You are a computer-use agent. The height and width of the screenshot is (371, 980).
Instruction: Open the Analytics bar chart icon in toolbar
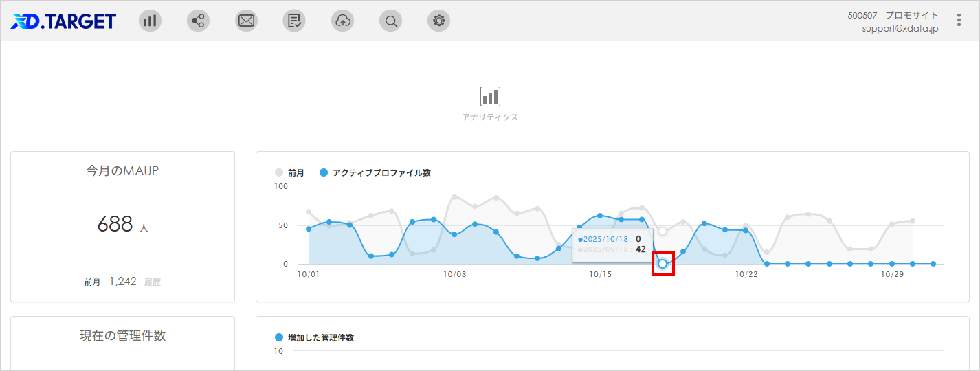150,21
